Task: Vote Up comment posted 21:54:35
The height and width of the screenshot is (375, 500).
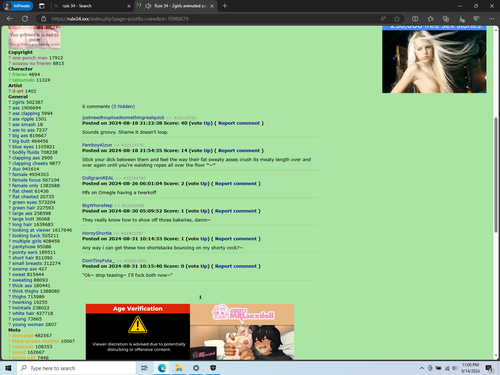Action: click(207, 150)
